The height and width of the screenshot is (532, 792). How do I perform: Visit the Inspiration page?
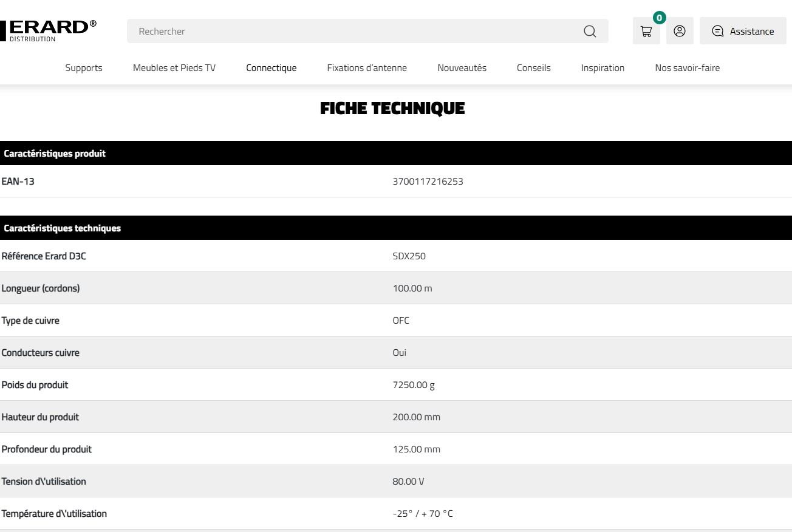coord(603,68)
